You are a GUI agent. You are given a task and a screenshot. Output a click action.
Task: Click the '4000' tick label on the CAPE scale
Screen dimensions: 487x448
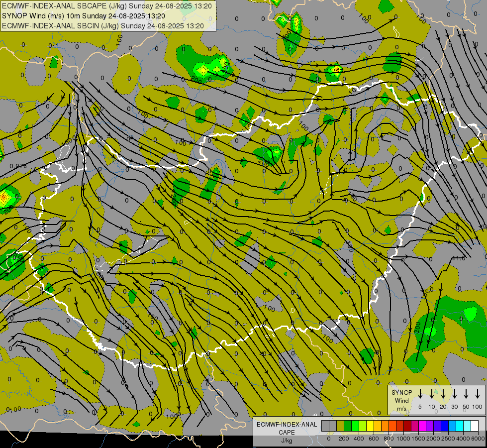pos(463,439)
